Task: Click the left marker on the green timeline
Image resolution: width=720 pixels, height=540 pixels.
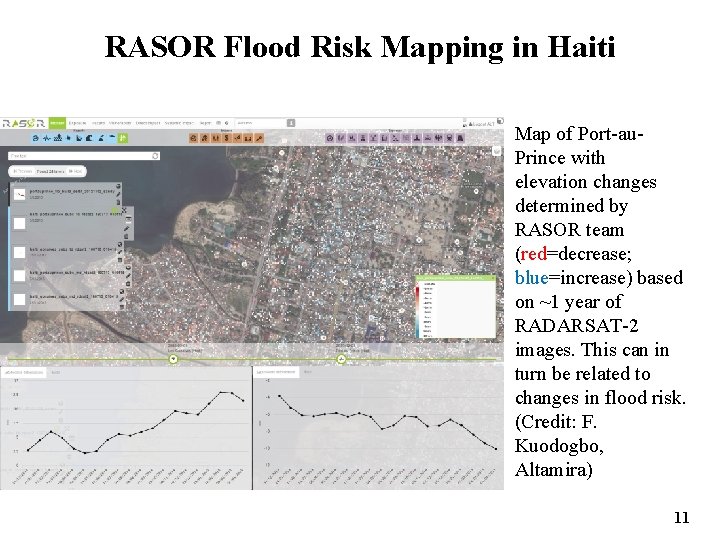Action: [174, 359]
